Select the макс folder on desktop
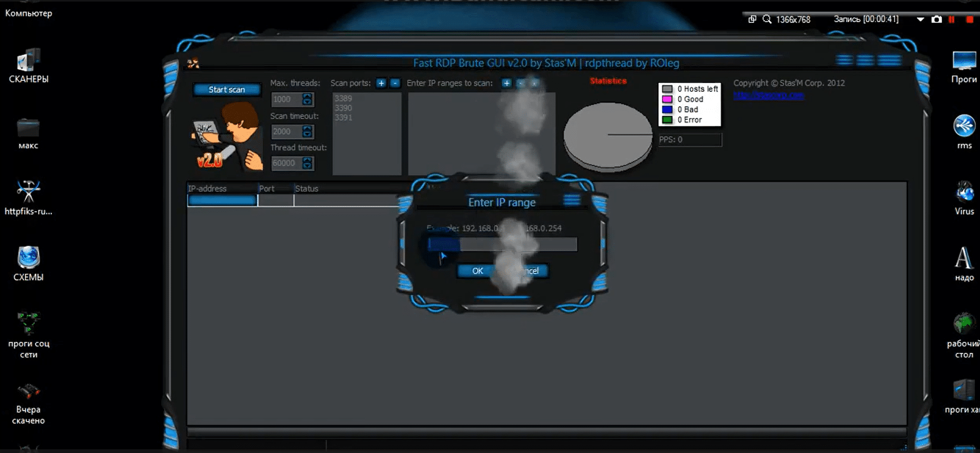This screenshot has height=453, width=980. pyautogui.click(x=28, y=134)
